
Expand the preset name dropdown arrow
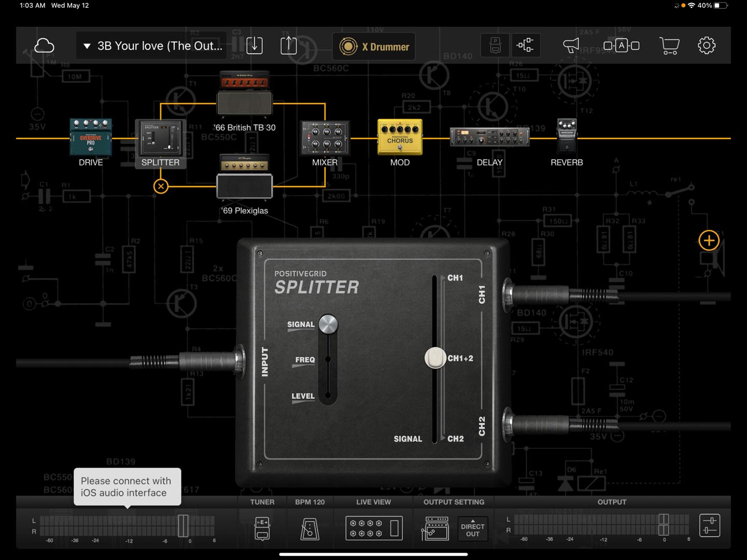click(x=87, y=46)
